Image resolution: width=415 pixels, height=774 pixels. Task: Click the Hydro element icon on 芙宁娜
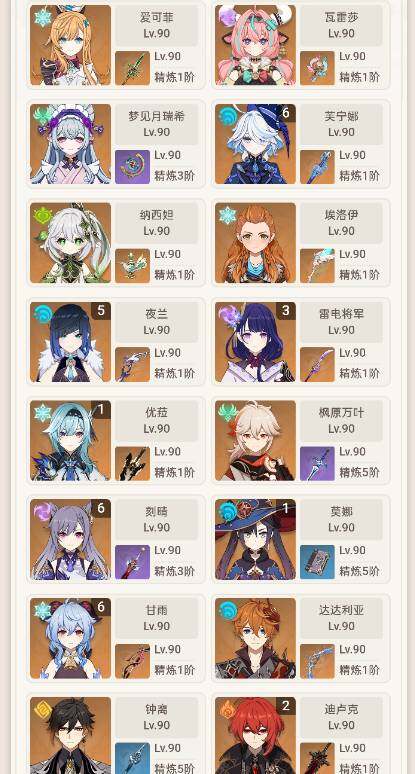228,117
